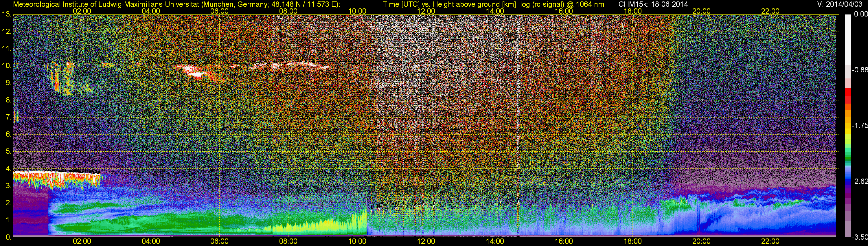Click the 20:00 label on the bottom time axis
This screenshot has height=246, width=868.
coord(702,241)
